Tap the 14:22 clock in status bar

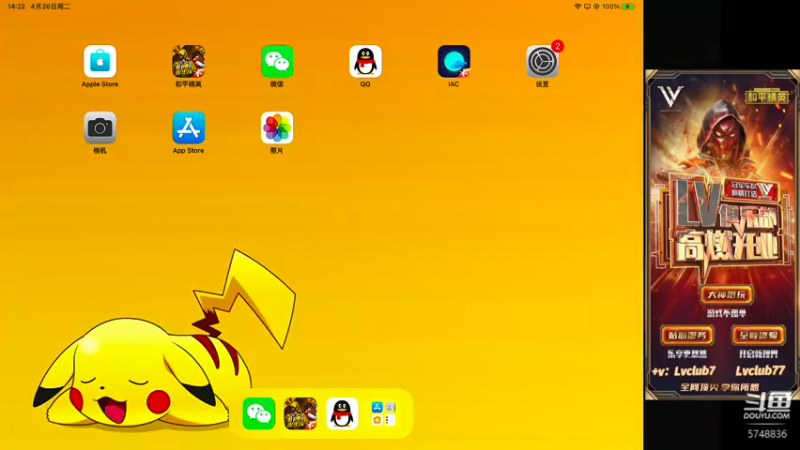(x=16, y=7)
